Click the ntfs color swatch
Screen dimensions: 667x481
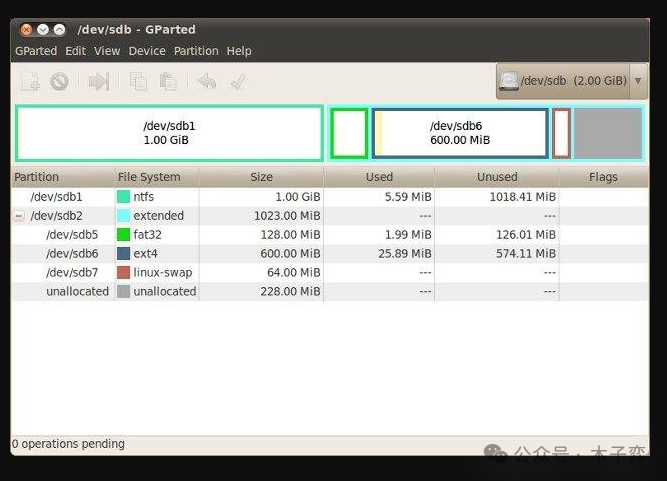(123, 196)
